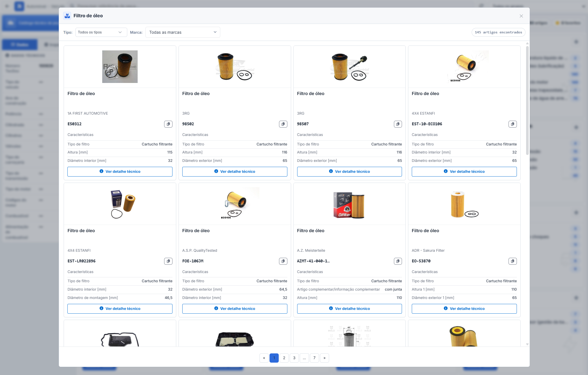View technical detail for 98502
This screenshot has height=375, width=588.
pos(235,172)
